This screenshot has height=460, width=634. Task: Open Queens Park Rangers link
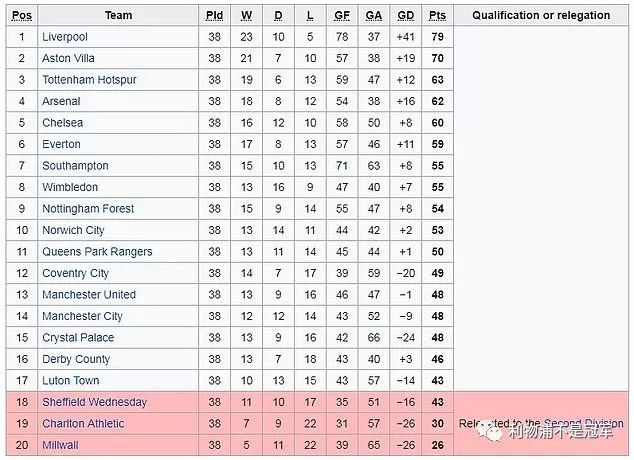pos(97,252)
